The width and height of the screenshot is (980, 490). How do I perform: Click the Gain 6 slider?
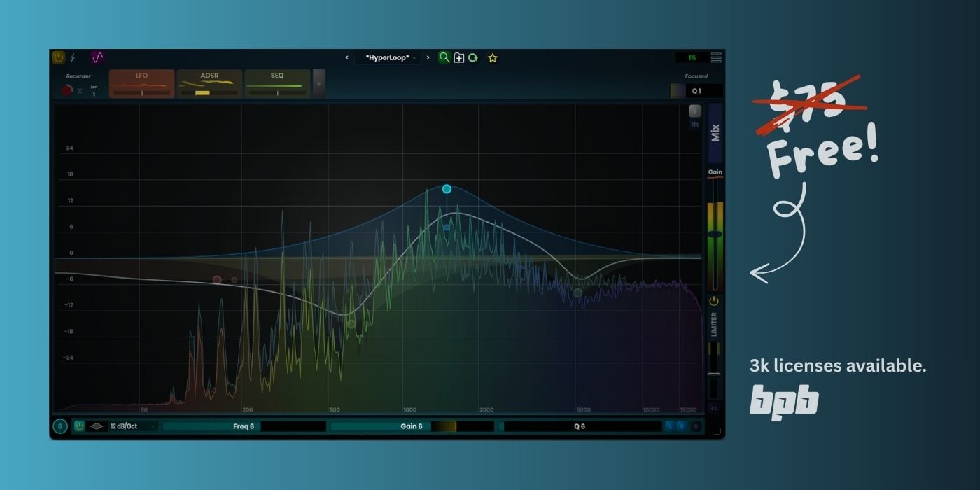[412, 426]
